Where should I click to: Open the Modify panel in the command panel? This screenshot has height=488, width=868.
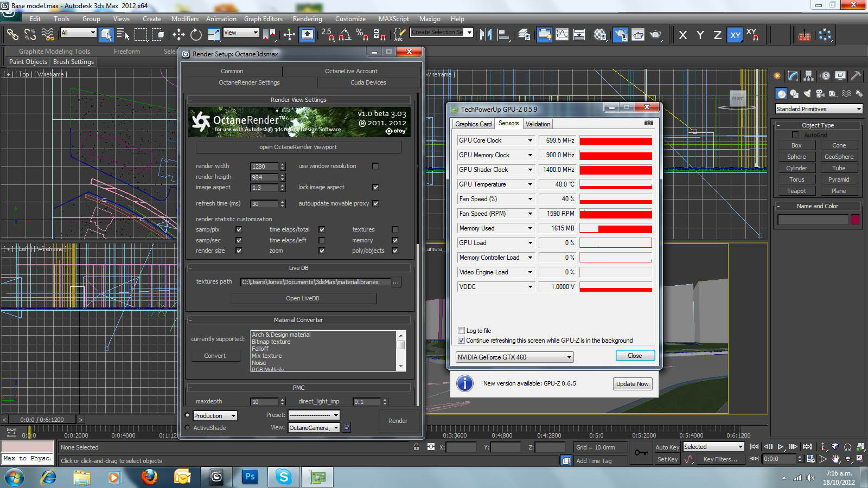click(793, 76)
